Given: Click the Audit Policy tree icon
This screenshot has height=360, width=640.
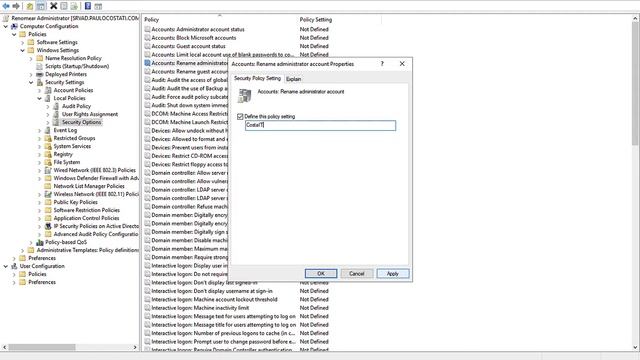Looking at the screenshot, I should pos(56,106).
